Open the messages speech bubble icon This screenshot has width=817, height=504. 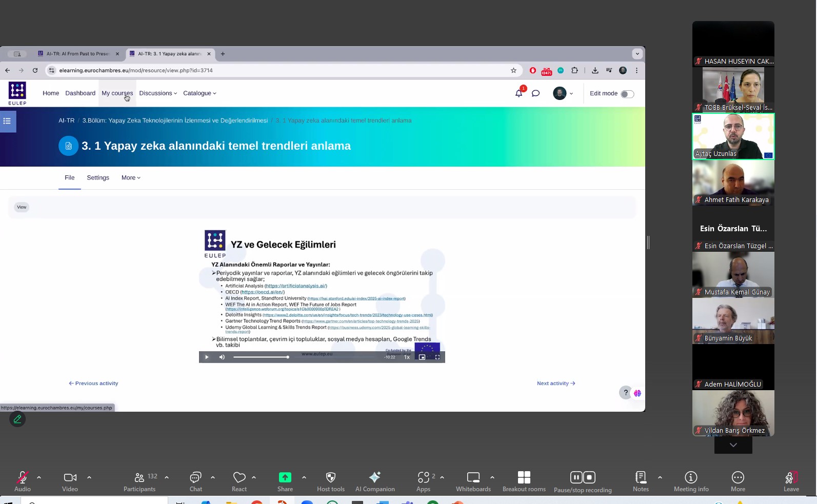[536, 93]
